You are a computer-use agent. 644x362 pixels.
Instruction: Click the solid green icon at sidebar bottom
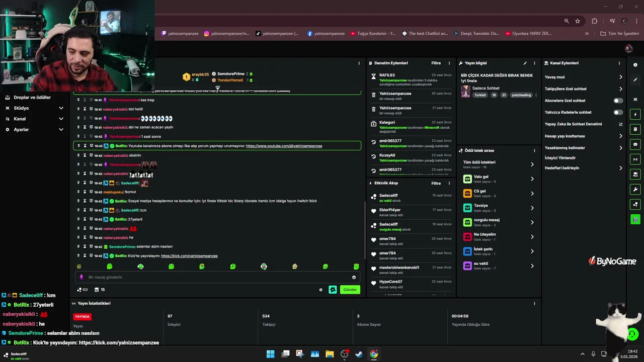coord(635,219)
